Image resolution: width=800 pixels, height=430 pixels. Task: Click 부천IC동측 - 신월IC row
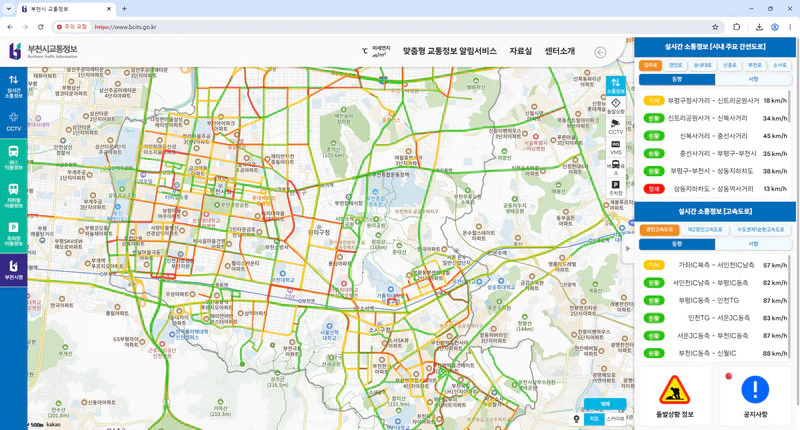pos(715,353)
